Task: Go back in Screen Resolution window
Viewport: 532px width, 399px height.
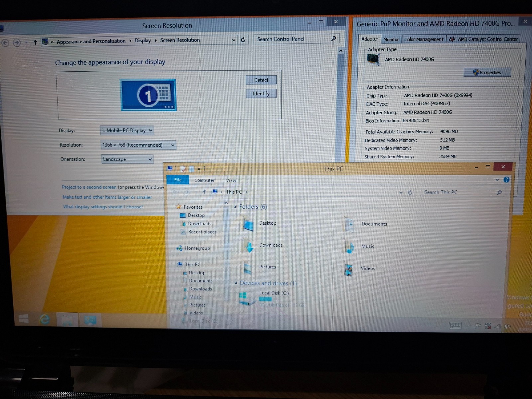Action: pos(5,43)
